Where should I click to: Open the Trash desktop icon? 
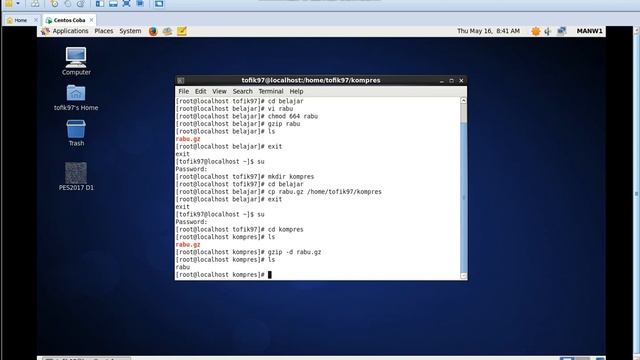[x=76, y=133]
